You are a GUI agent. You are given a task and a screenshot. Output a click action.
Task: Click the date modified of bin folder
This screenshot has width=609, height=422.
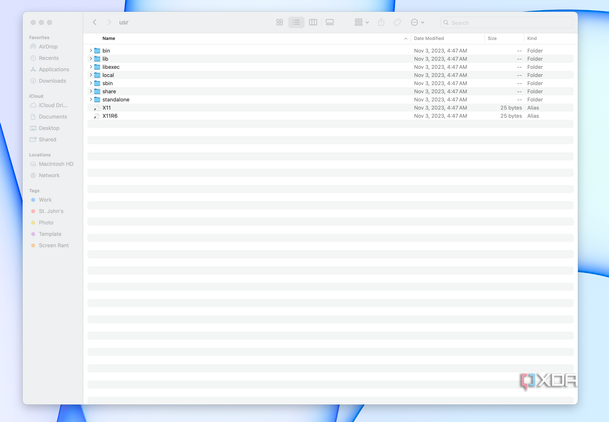point(440,50)
